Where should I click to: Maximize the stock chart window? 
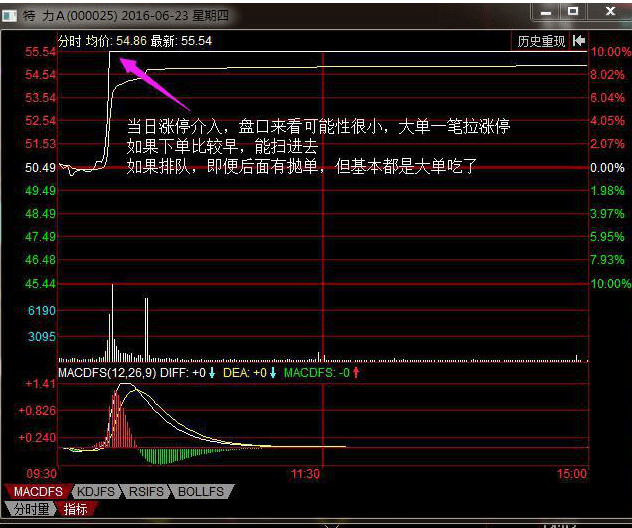(573, 11)
